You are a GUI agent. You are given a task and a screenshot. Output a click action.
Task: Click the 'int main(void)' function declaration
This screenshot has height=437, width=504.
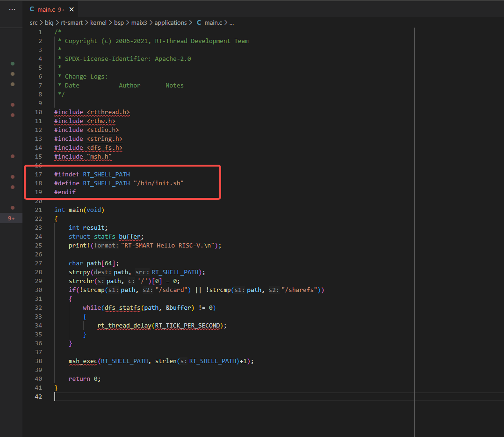(x=79, y=210)
